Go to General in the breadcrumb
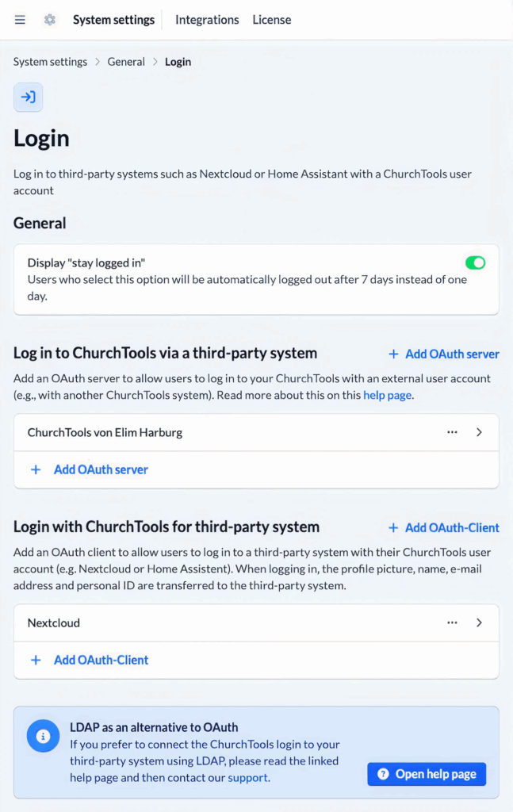 126,62
